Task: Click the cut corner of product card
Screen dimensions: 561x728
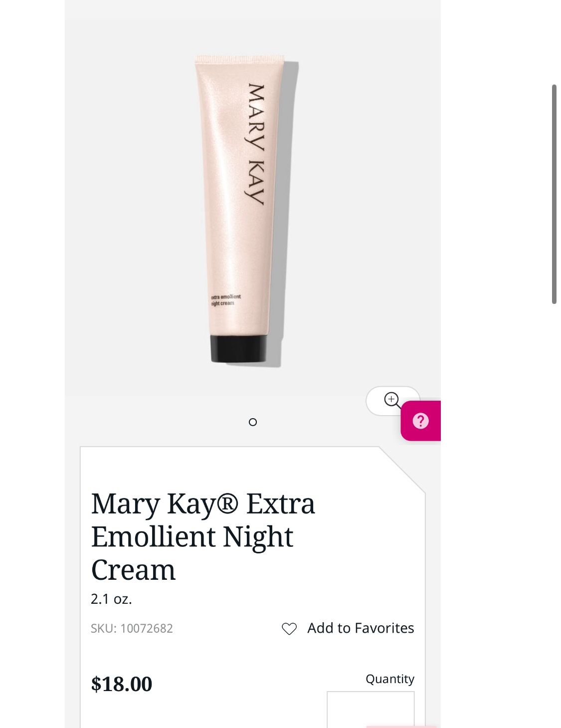Action: tap(402, 470)
